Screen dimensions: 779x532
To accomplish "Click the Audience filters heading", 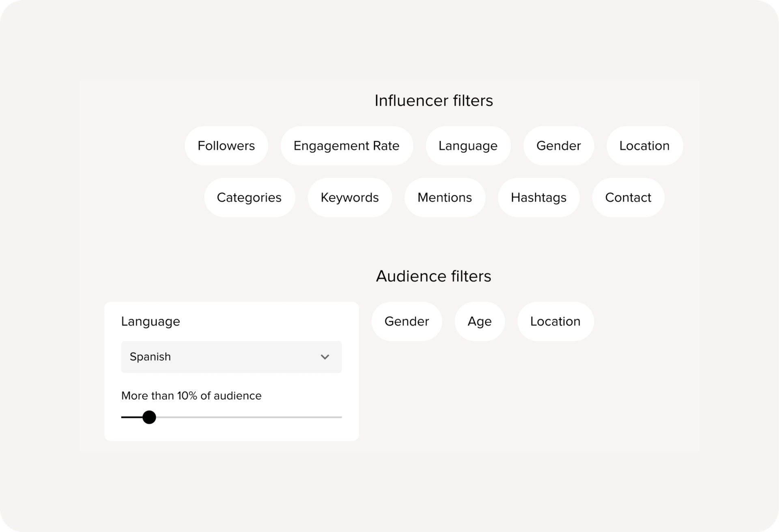I will pyautogui.click(x=433, y=276).
